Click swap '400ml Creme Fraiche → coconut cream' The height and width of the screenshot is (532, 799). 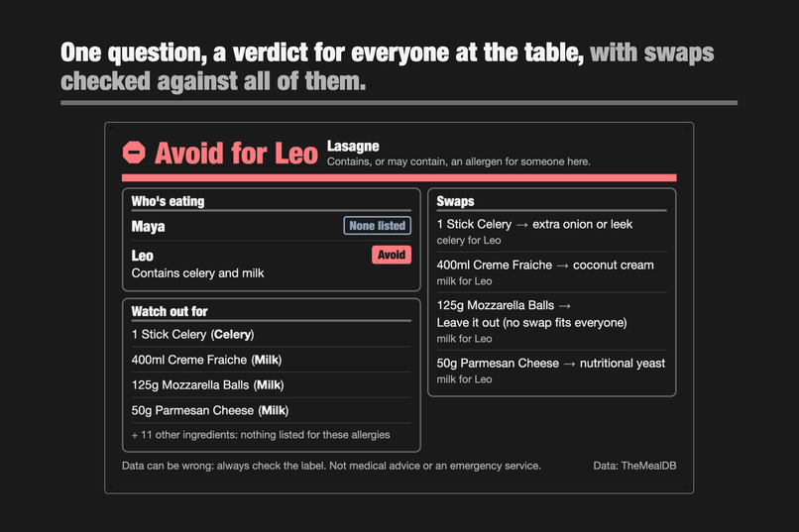pos(545,265)
